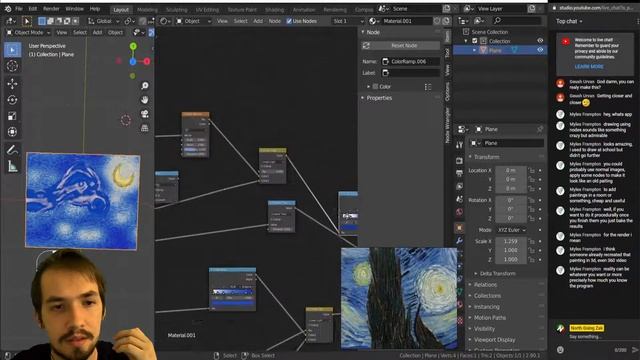Open Output properties tab icon
This screenshot has width=640, height=360.
pyautogui.click(x=460, y=173)
